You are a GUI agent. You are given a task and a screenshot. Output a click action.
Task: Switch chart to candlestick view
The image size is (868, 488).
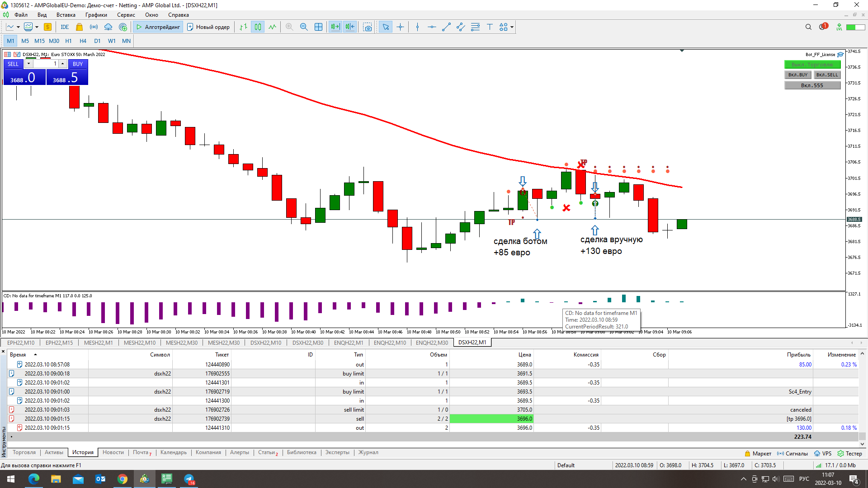click(x=258, y=27)
